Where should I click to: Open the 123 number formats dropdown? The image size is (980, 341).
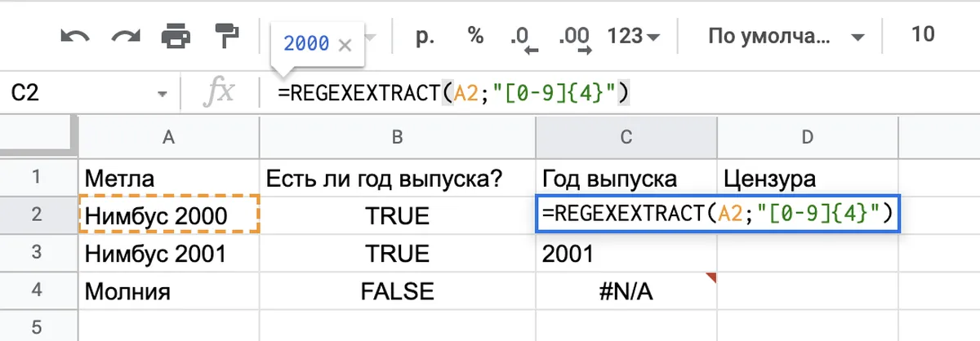(634, 37)
